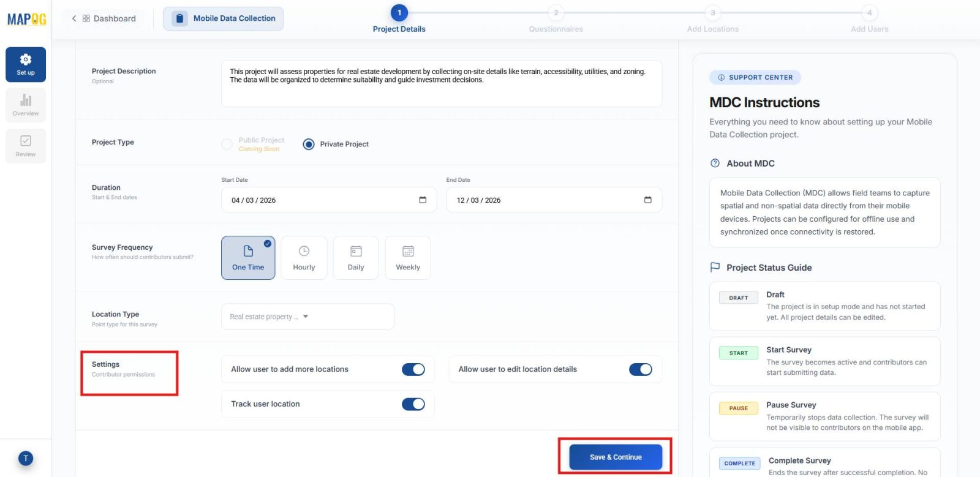Click the Support Center info icon
This screenshot has width=980, height=477.
tap(721, 78)
